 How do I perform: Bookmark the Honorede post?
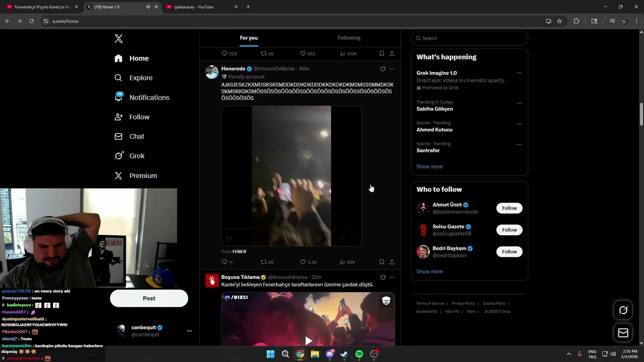pos(382,262)
